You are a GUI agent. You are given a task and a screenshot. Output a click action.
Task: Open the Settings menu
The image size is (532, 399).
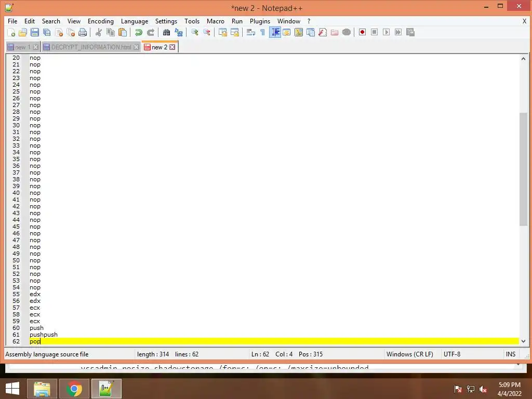pos(166,21)
